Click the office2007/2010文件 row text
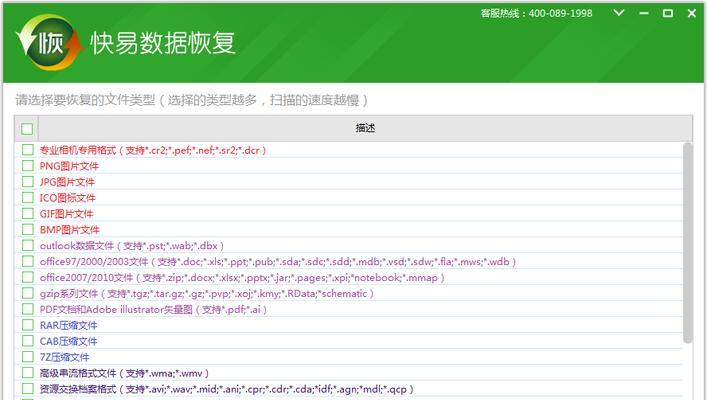Viewport: 707px width, 400px height. (x=242, y=278)
